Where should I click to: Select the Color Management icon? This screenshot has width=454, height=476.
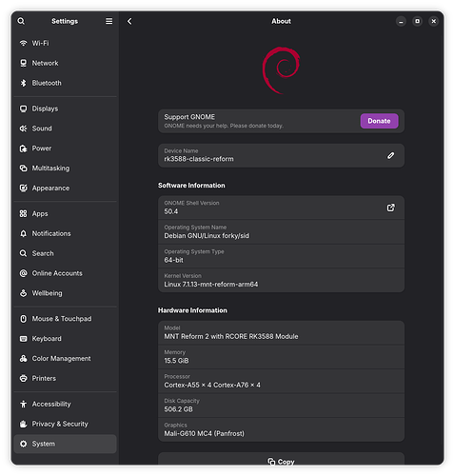[23, 359]
